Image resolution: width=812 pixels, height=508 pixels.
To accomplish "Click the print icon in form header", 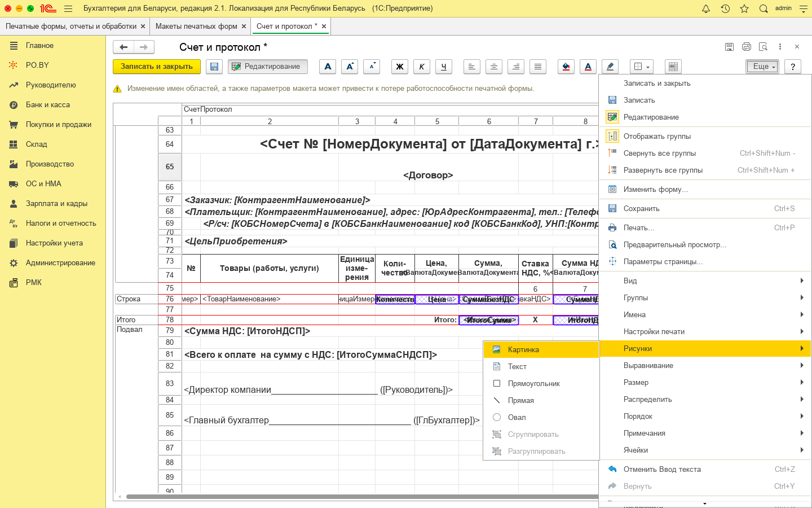I will [747, 47].
